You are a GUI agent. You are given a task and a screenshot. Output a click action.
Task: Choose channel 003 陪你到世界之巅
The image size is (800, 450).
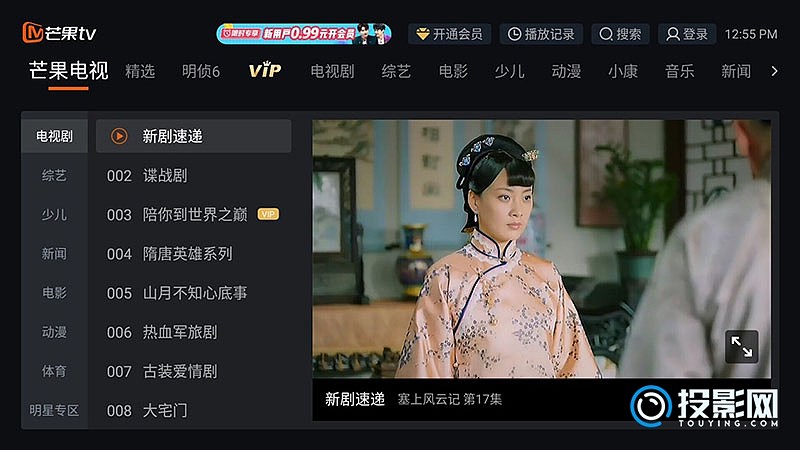tap(194, 214)
